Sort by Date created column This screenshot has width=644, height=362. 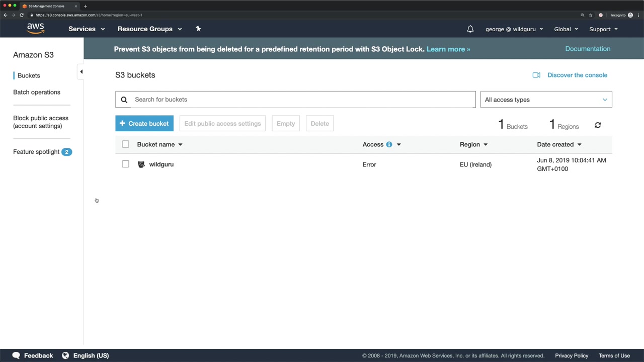pyautogui.click(x=559, y=144)
